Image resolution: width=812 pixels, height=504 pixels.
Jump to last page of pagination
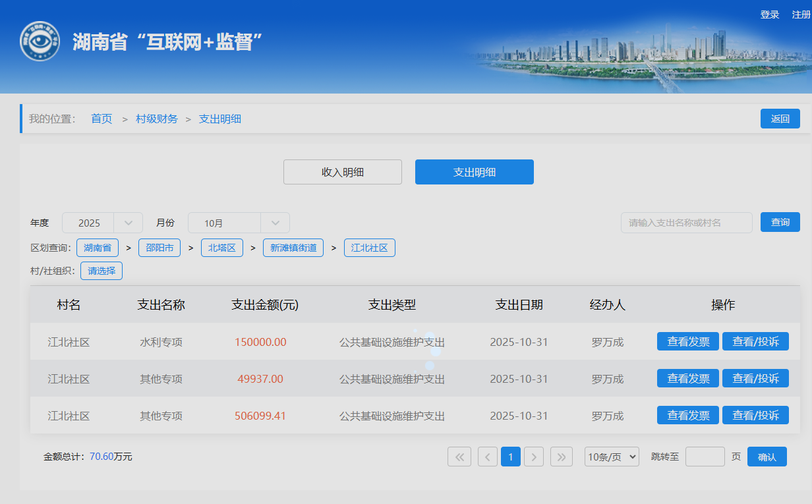[x=561, y=457]
